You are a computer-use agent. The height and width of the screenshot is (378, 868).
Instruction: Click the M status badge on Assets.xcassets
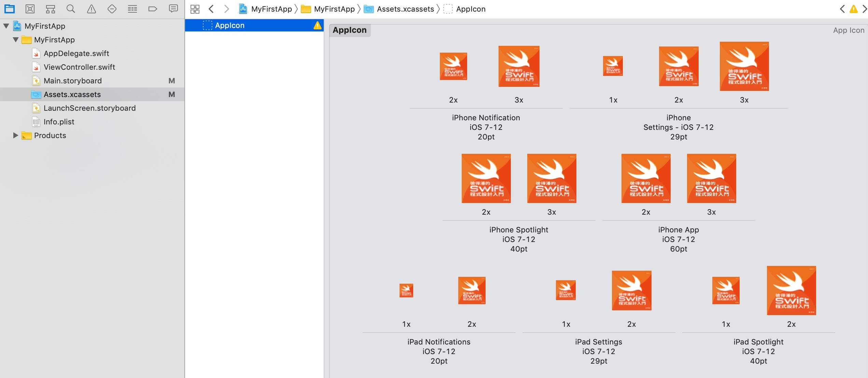[x=172, y=94]
